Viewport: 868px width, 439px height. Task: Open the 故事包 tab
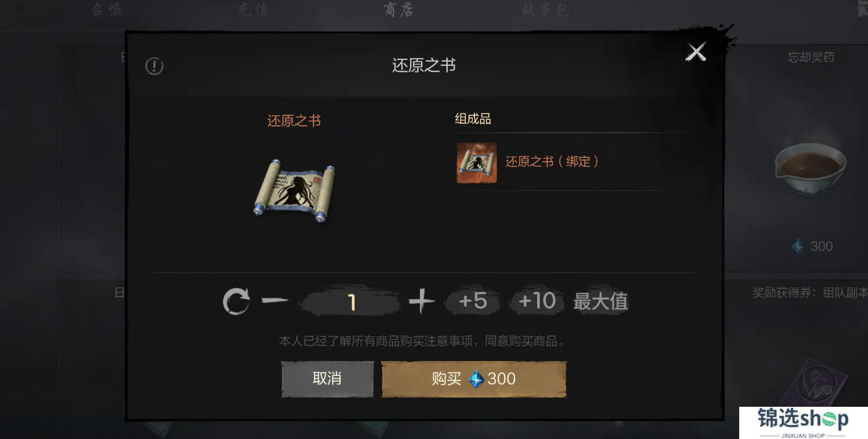click(545, 10)
